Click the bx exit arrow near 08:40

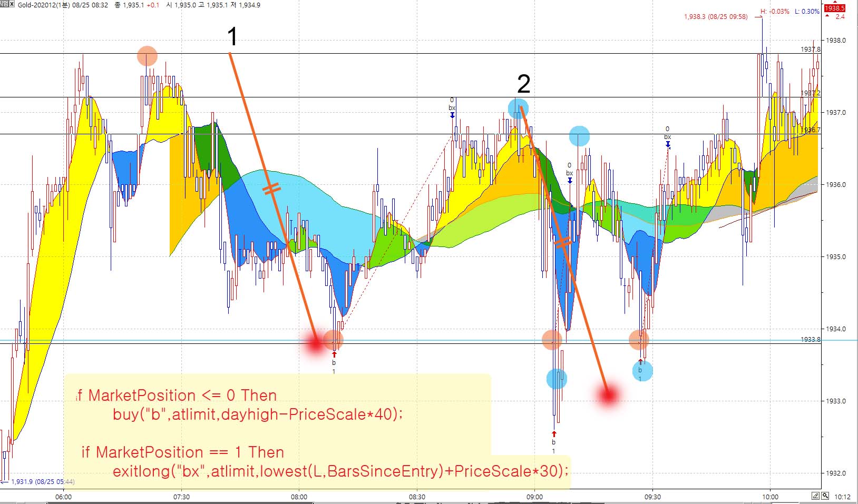pos(452,115)
